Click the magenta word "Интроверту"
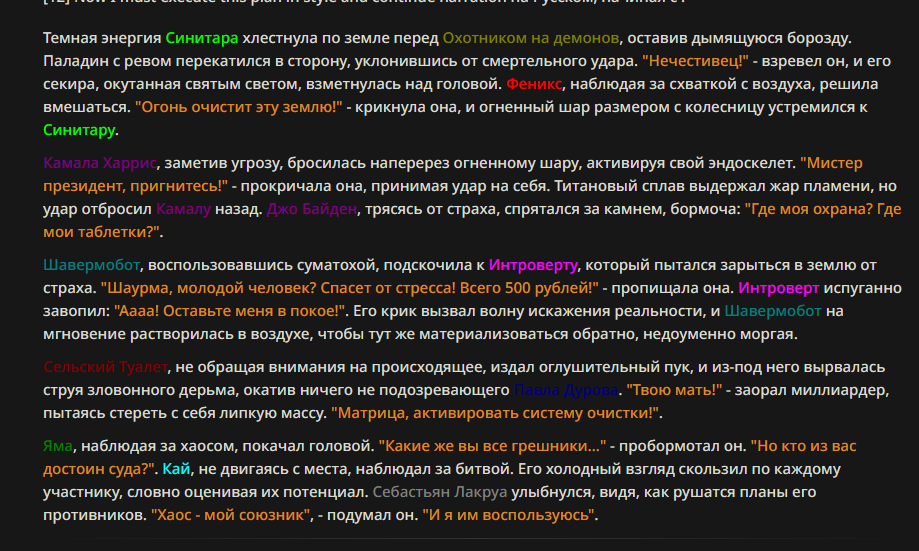The height and width of the screenshot is (551, 919). coord(533,265)
